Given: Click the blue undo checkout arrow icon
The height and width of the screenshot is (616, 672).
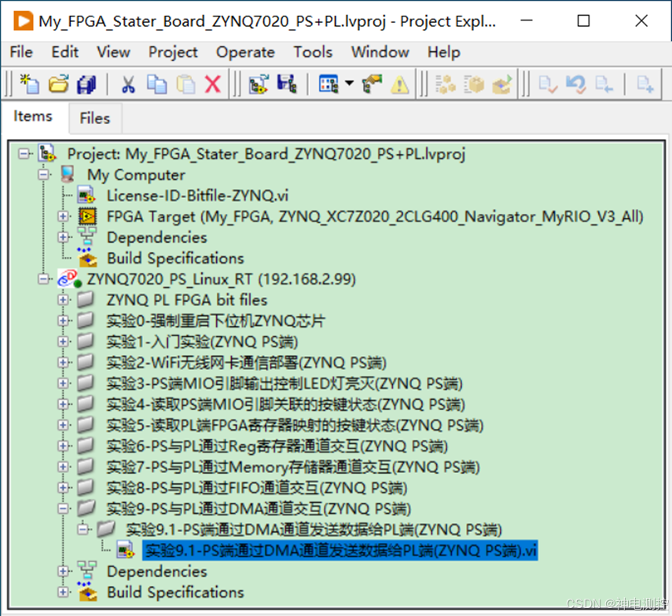Looking at the screenshot, I should 575,84.
